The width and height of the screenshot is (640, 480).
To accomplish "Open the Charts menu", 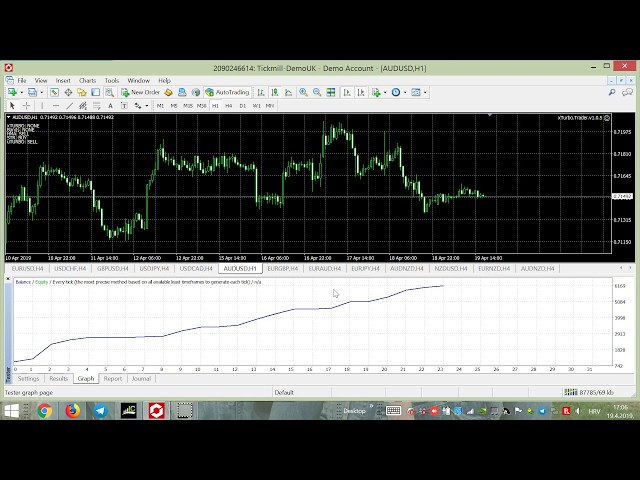I will (x=87, y=80).
